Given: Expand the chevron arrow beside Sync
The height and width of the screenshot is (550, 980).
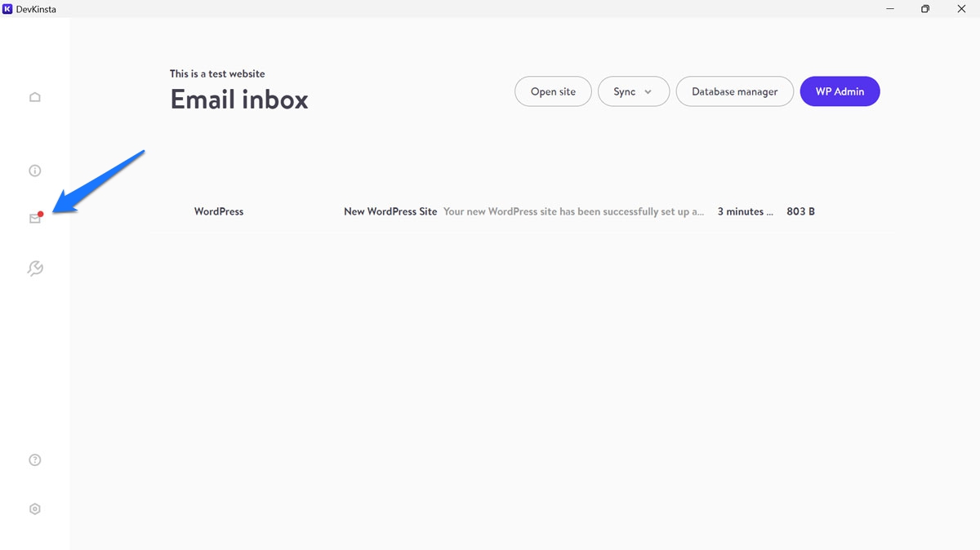Looking at the screenshot, I should point(648,92).
